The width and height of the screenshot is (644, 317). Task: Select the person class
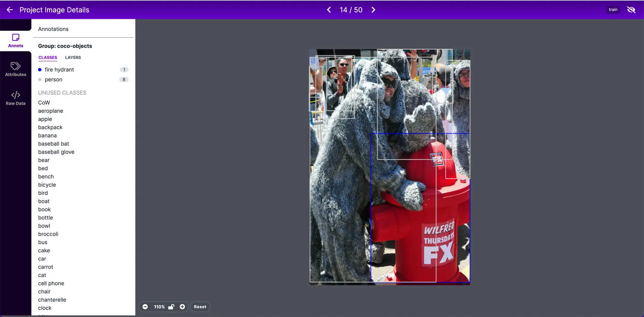pos(53,79)
